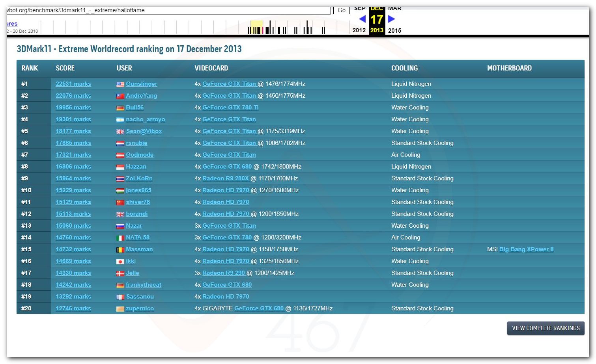Click the flag icon beside Sassanou
Viewport: 596px width, 364px height.
pos(120,297)
